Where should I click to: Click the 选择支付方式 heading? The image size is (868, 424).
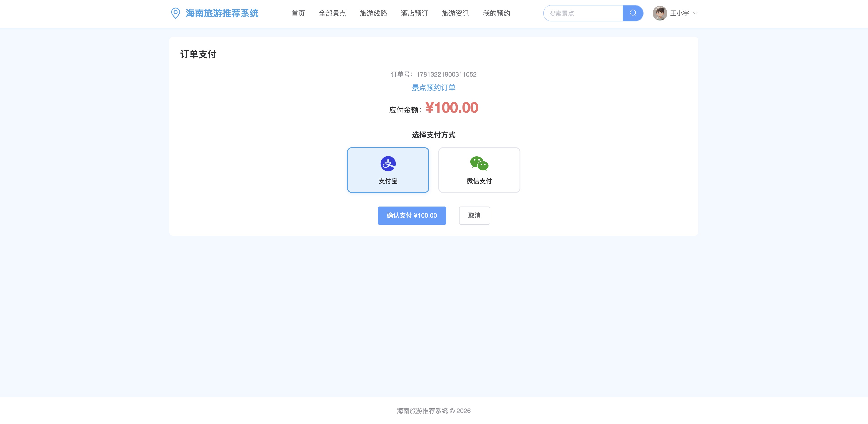434,135
